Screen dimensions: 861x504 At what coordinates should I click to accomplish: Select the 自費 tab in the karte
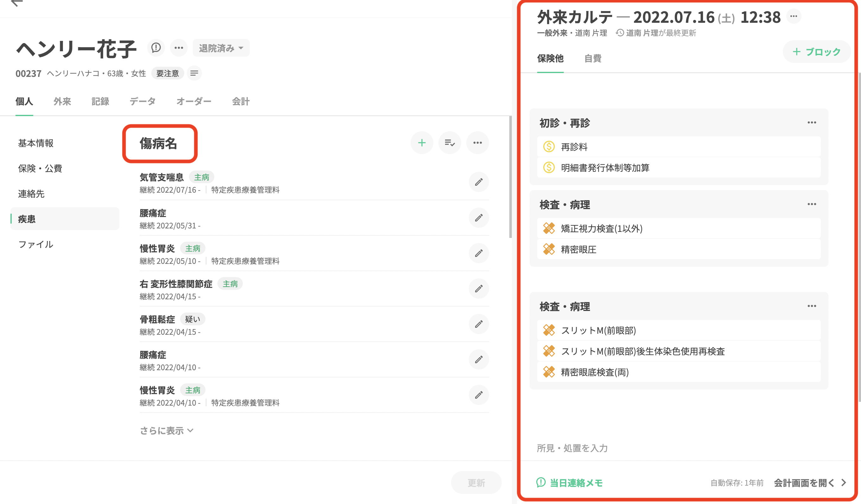[x=593, y=59]
